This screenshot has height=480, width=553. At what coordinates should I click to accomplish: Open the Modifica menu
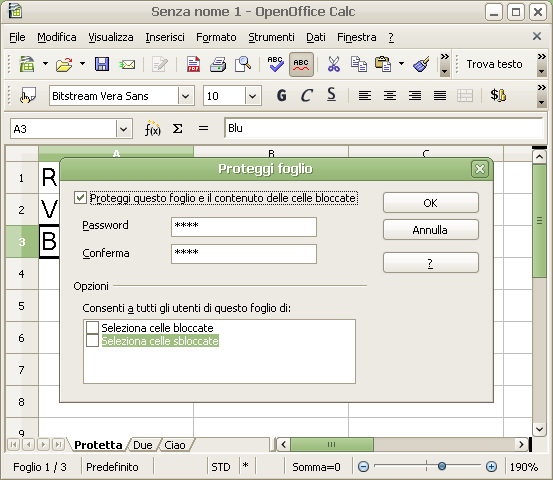click(x=57, y=37)
